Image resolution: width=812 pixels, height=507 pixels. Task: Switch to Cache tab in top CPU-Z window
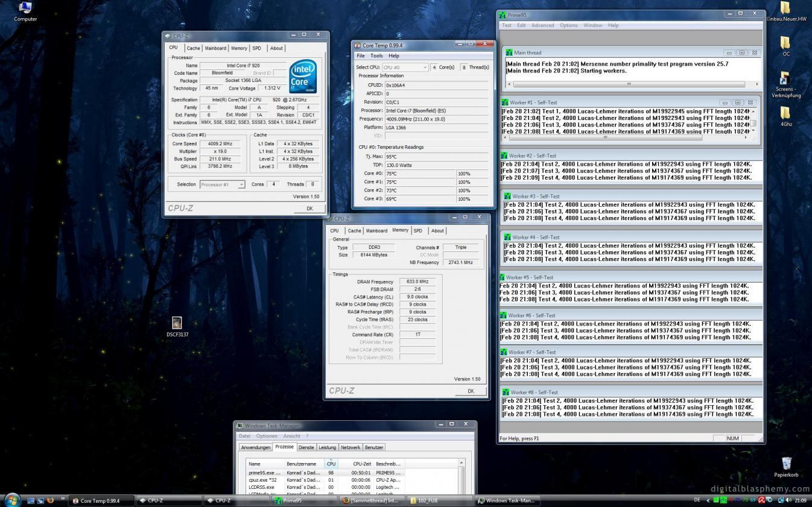coord(193,48)
